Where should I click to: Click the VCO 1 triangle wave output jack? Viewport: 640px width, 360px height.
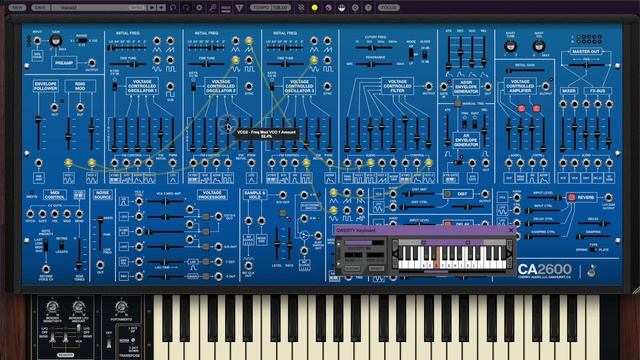coord(157,40)
